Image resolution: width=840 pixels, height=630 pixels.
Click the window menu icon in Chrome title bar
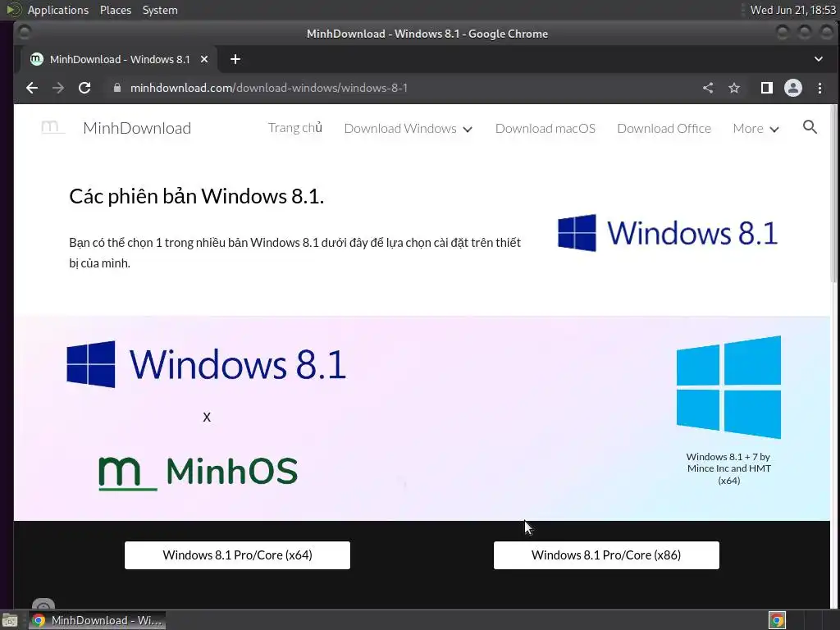pyautogui.click(x=24, y=33)
